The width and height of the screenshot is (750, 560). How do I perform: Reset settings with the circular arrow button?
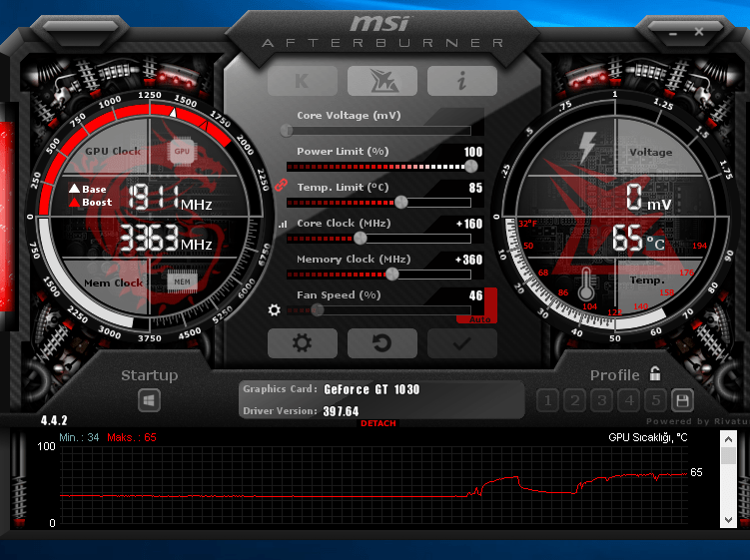pos(382,342)
